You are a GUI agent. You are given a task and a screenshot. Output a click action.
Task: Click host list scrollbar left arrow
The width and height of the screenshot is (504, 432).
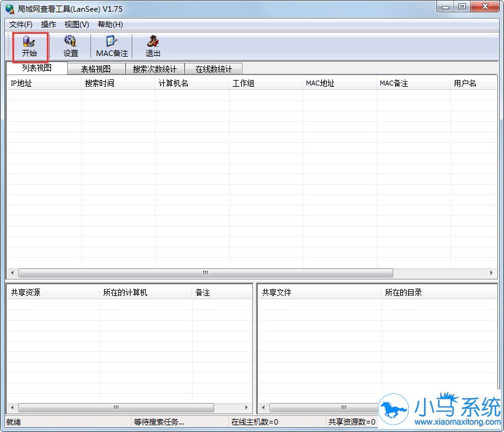pyautogui.click(x=12, y=273)
